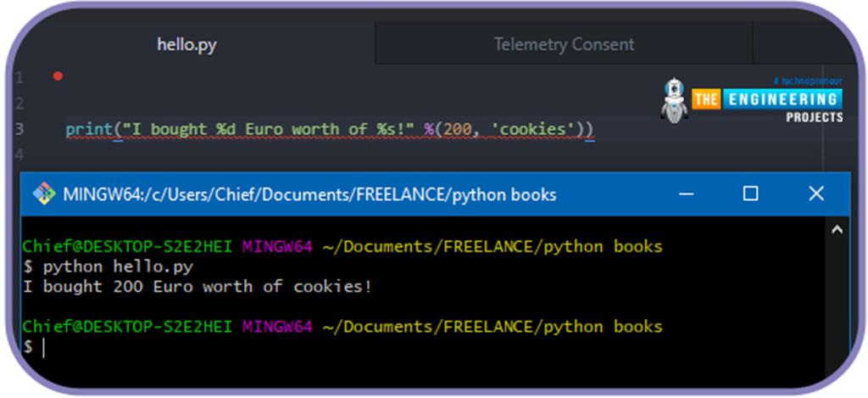The height and width of the screenshot is (398, 868).
Task: Click the terminal title bar path text
Action: (309, 194)
